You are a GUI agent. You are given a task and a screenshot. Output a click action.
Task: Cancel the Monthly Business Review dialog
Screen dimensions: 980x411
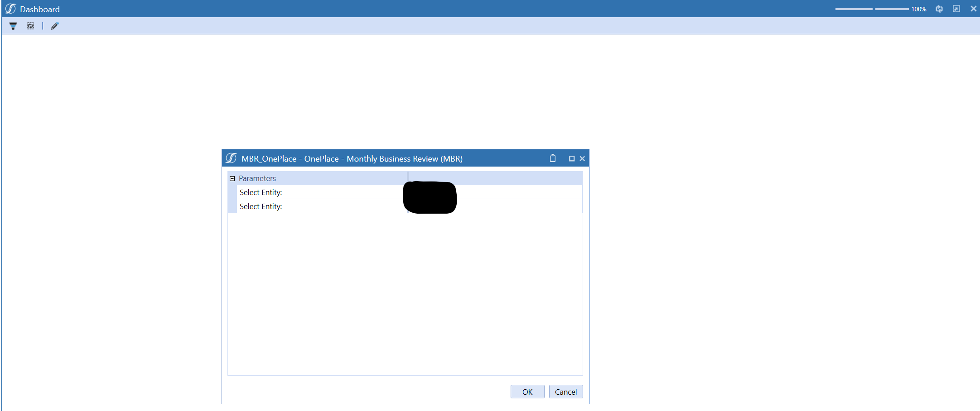point(565,392)
